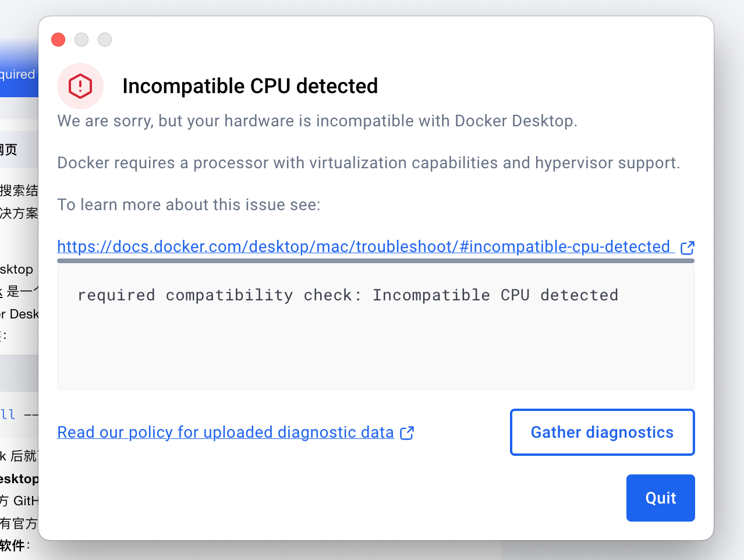Click inside the compatibility check log box
The width and height of the screenshot is (744, 560).
(x=375, y=327)
